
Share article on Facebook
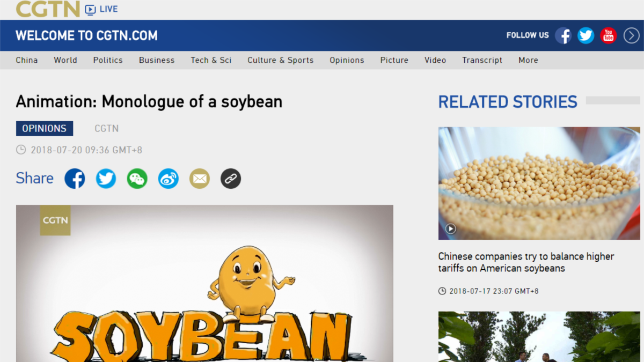75,179
